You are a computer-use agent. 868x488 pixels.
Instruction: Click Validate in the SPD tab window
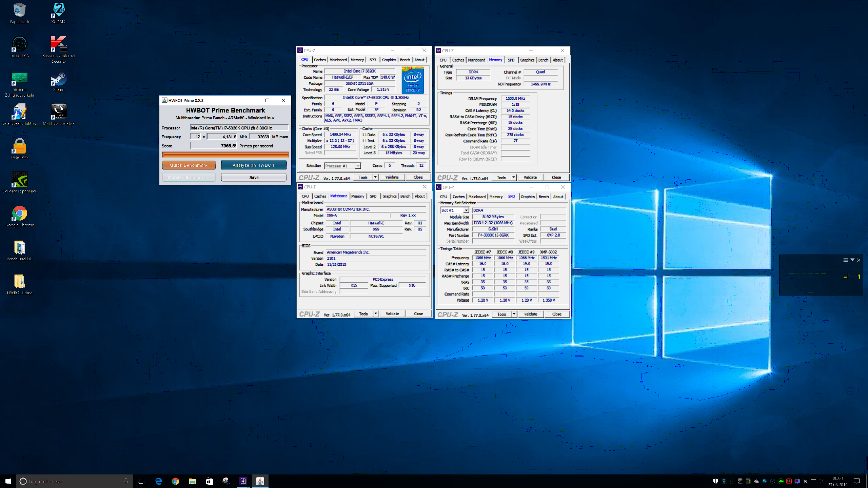tap(531, 314)
